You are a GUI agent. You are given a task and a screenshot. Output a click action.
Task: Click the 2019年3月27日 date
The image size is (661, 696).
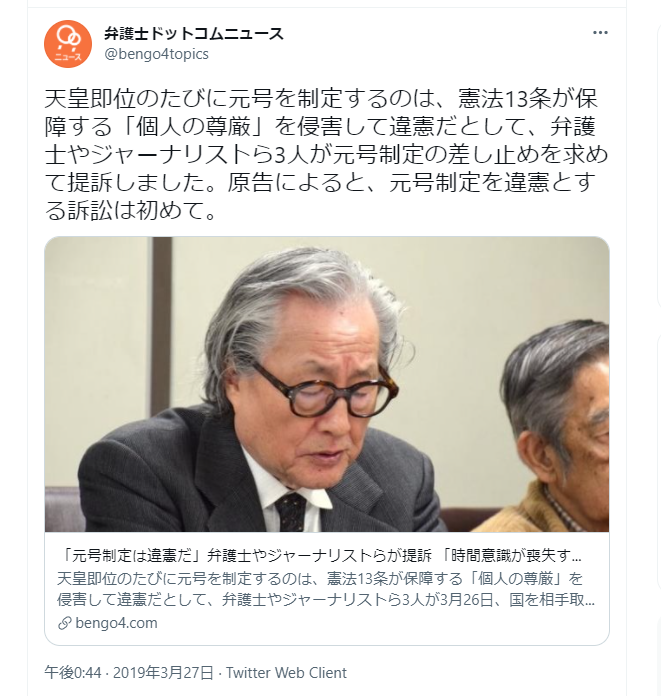pyautogui.click(x=163, y=673)
